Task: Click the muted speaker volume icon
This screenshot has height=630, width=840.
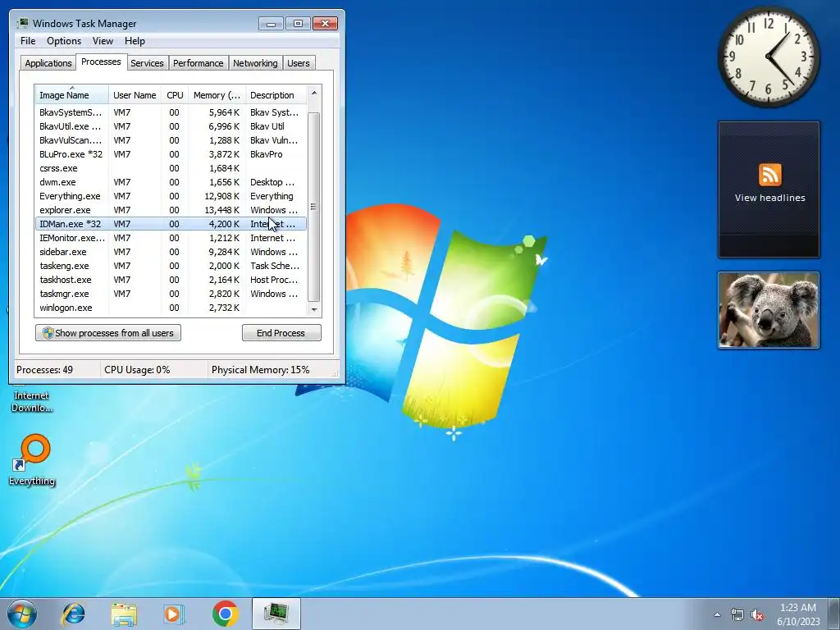Action: point(757,614)
